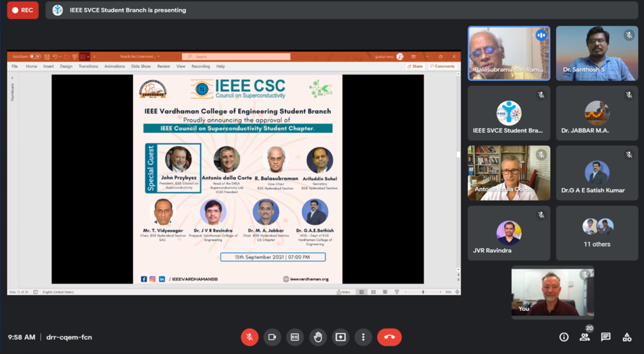Screen dimensions: 644x354
Task: Open the 11 others participants tile
Action: pos(597,233)
